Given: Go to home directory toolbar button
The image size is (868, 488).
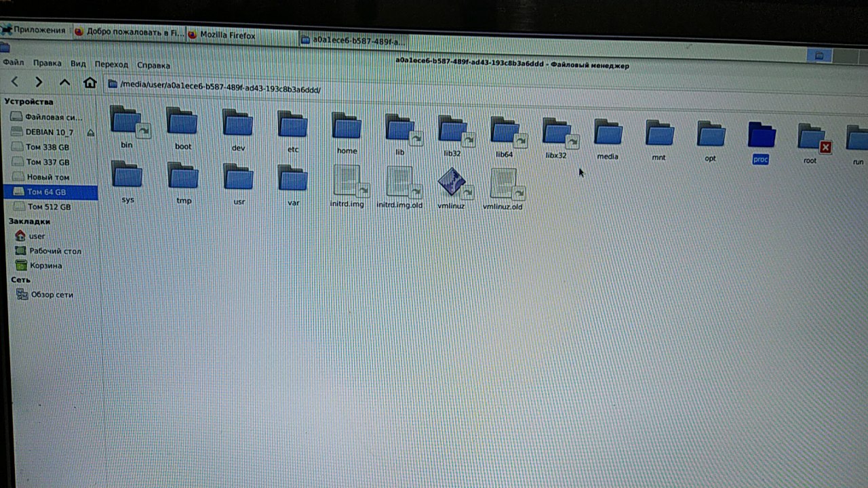Looking at the screenshot, I should [90, 83].
